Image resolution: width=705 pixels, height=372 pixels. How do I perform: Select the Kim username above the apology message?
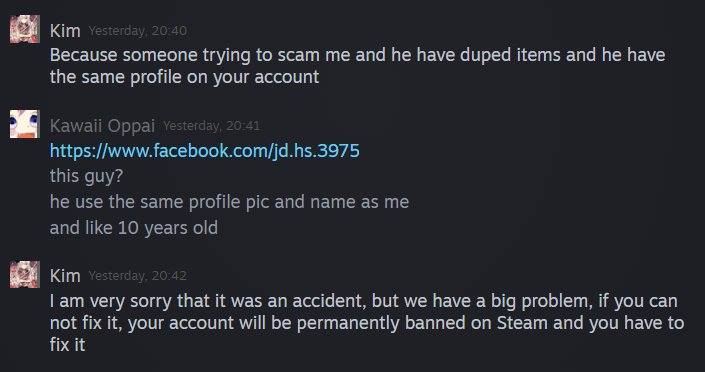pyautogui.click(x=65, y=276)
